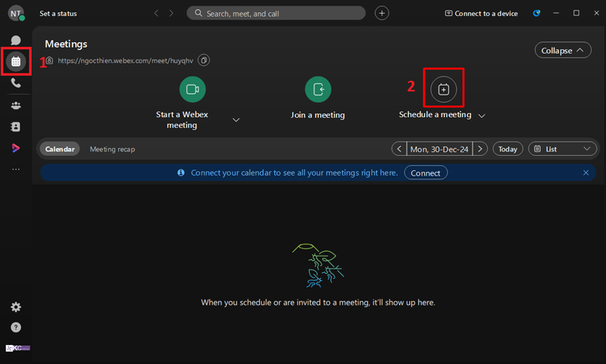This screenshot has height=364, width=606.
Task: Click the green Join a meeting icon
Action: pos(318,89)
